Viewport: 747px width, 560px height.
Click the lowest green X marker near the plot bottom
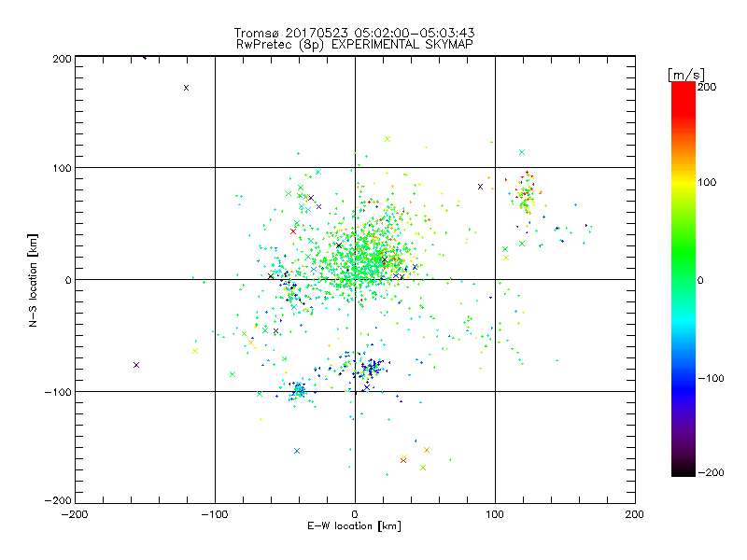tap(423, 468)
